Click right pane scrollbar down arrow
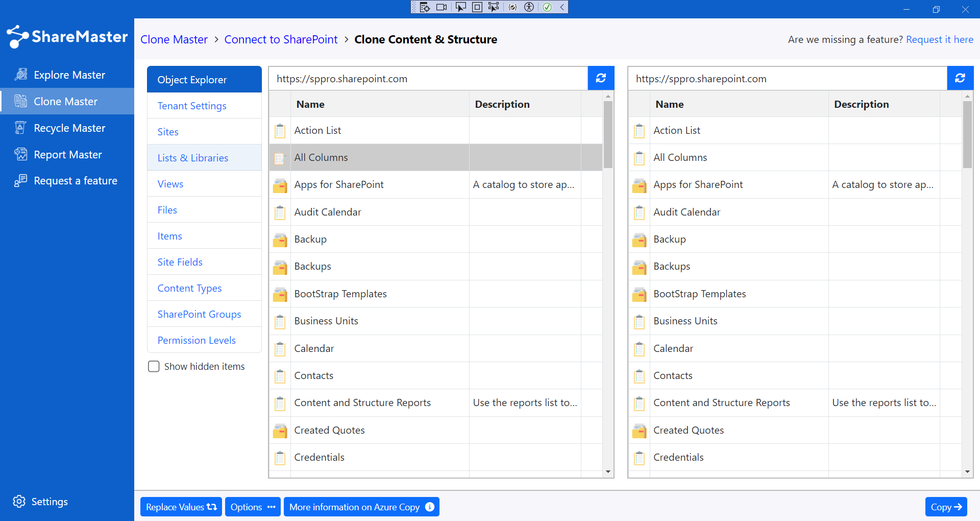The width and height of the screenshot is (980, 521). pyautogui.click(x=967, y=472)
